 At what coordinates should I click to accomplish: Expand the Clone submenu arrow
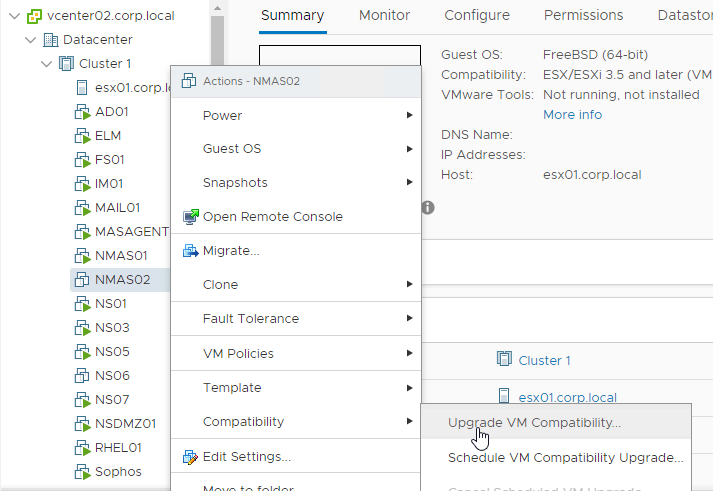409,284
